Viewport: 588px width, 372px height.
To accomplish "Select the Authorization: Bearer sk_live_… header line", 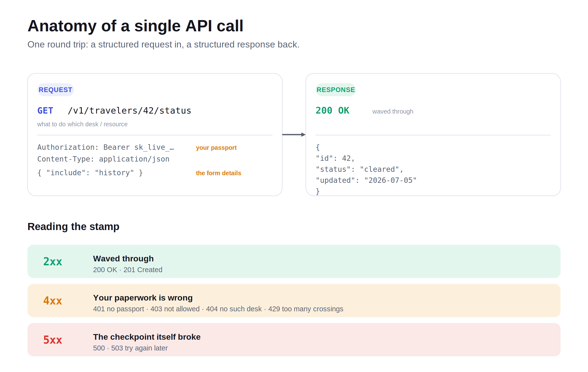I will tap(106, 147).
